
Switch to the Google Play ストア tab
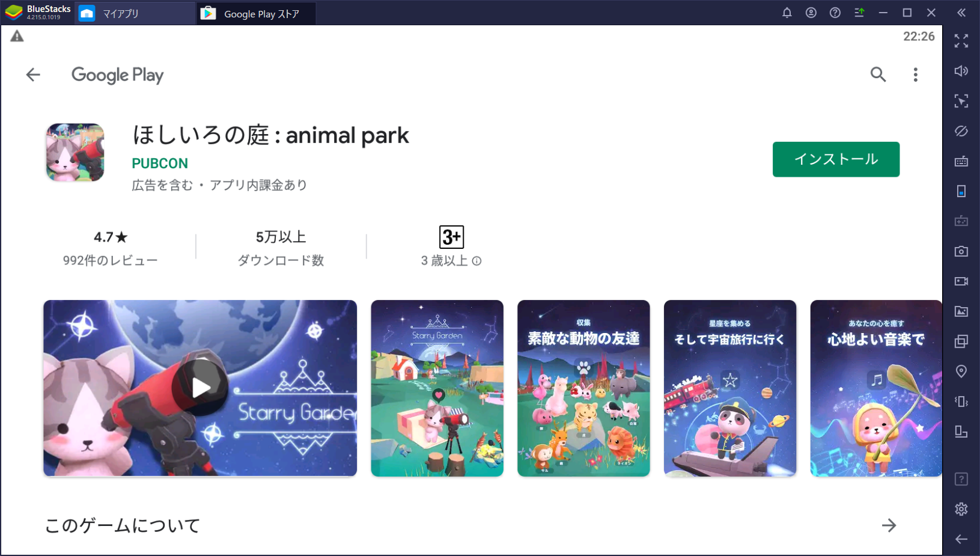pos(256,13)
